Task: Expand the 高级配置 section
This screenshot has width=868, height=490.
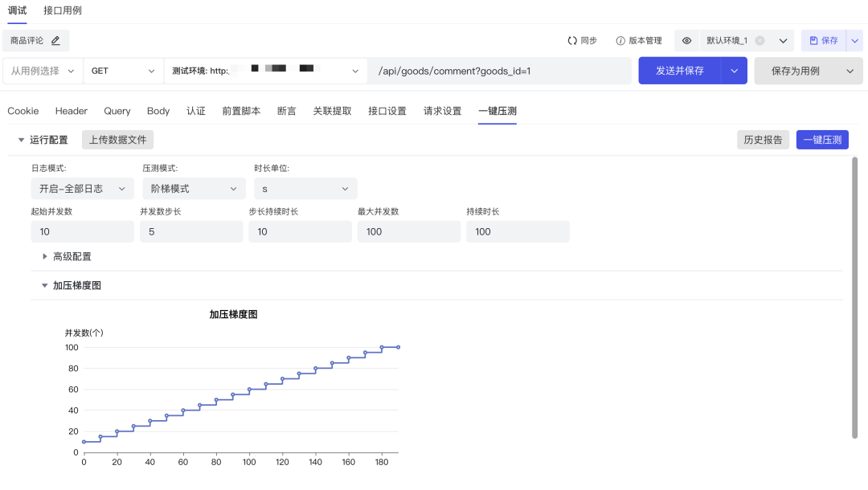Action: 72,256
